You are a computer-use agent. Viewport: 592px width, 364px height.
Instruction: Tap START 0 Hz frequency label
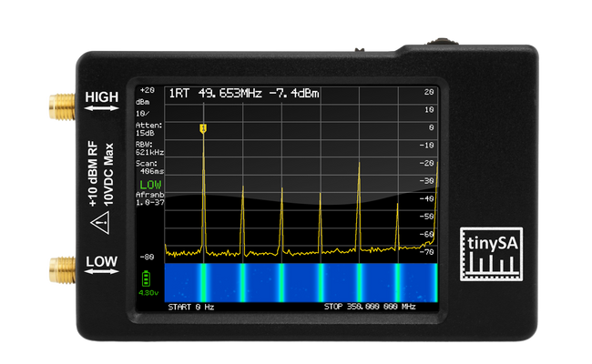[192, 307]
